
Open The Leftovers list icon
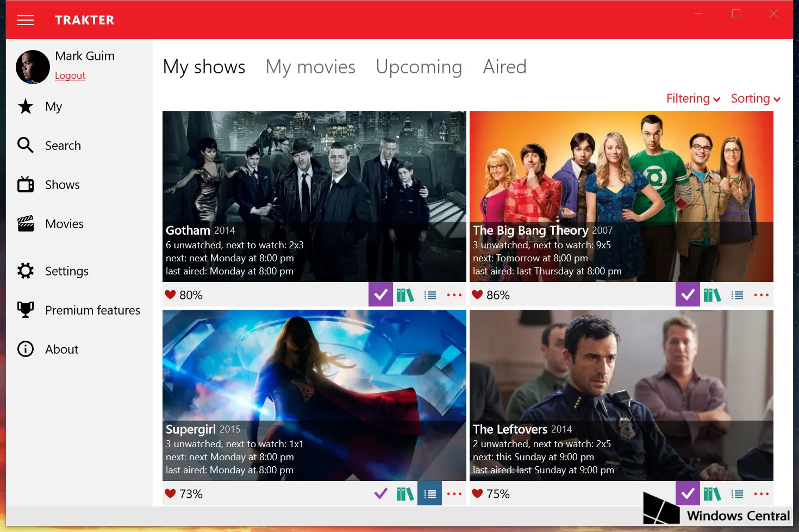(737, 494)
